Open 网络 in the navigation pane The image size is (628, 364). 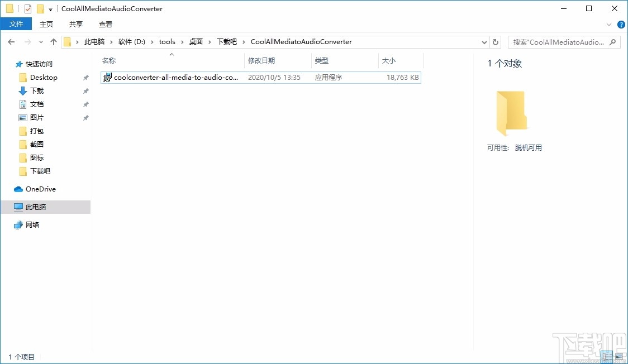click(x=32, y=224)
